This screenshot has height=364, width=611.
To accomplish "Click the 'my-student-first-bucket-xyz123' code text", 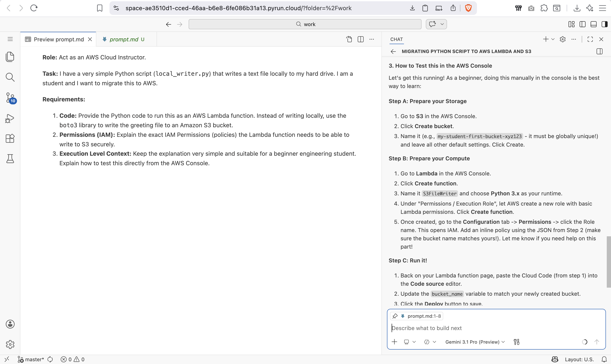I will coord(479,136).
